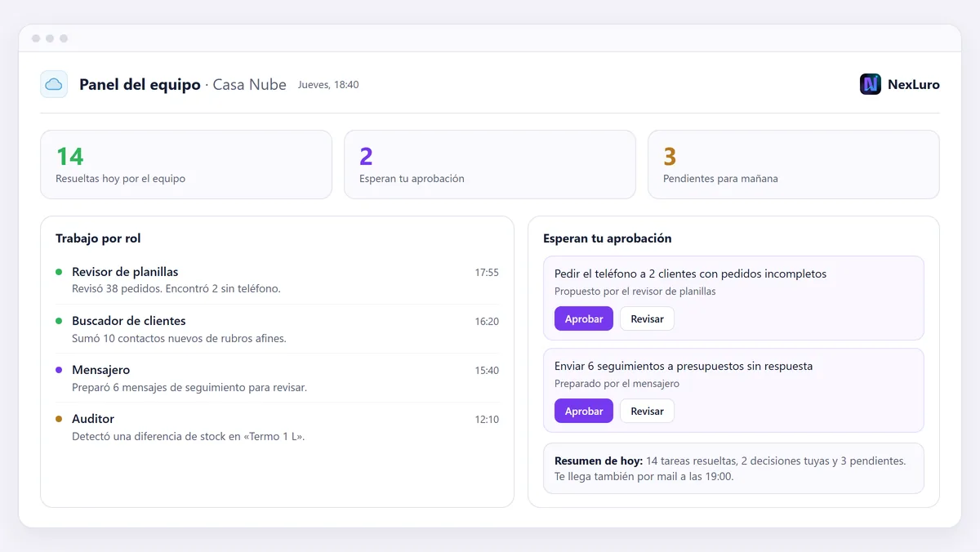Click 'Preparó 6 mensajes de seguimiento para revisar.'
Viewport: 980px width, 552px height.
(x=189, y=387)
